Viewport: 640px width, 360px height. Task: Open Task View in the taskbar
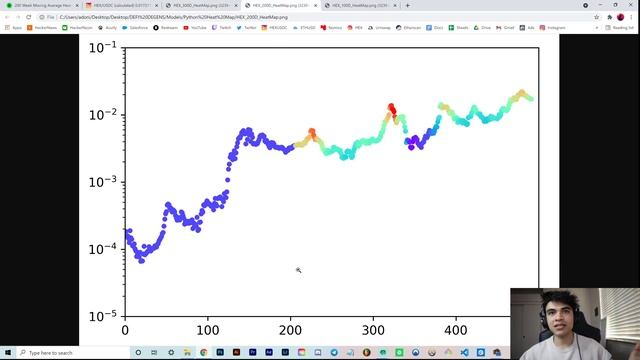(154, 353)
